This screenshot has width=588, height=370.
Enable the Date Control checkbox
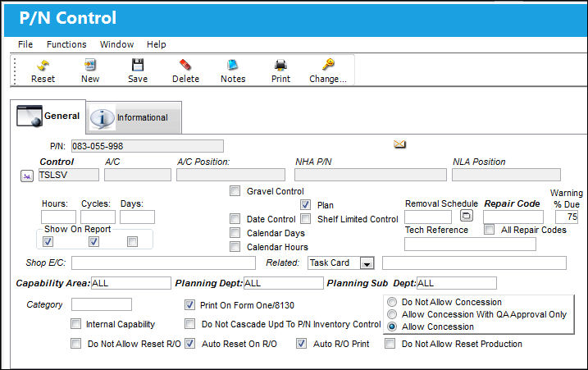tap(235, 219)
